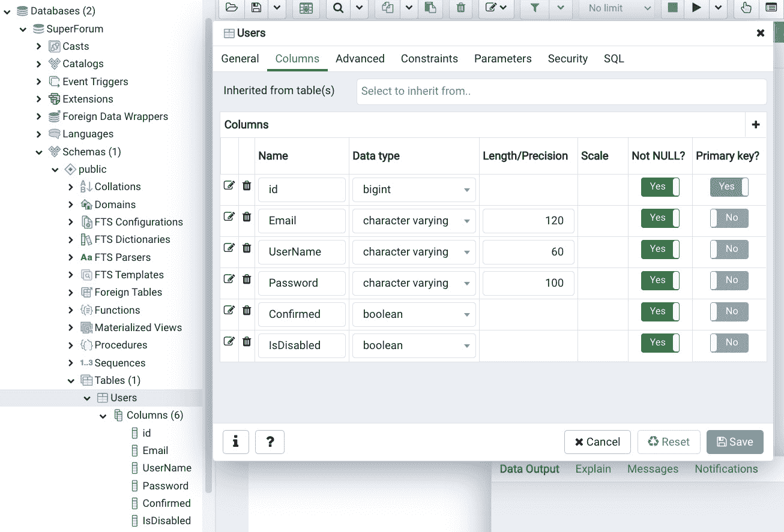The height and width of the screenshot is (532, 784).
Task: Copy rows with the toolbar copy icon
Action: [387, 8]
